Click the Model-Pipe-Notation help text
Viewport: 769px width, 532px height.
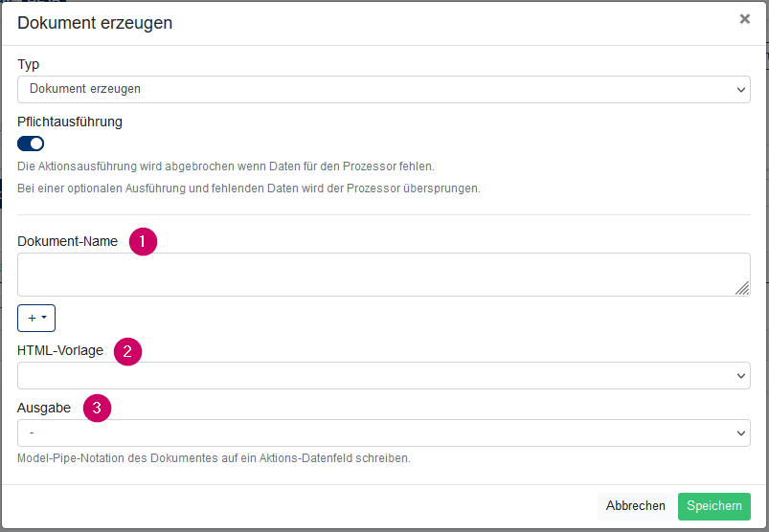click(x=214, y=458)
